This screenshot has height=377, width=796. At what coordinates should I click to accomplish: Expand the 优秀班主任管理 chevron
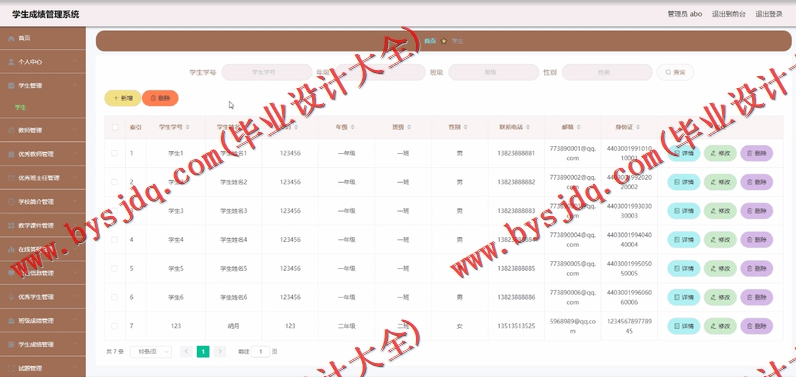pyautogui.click(x=75, y=178)
